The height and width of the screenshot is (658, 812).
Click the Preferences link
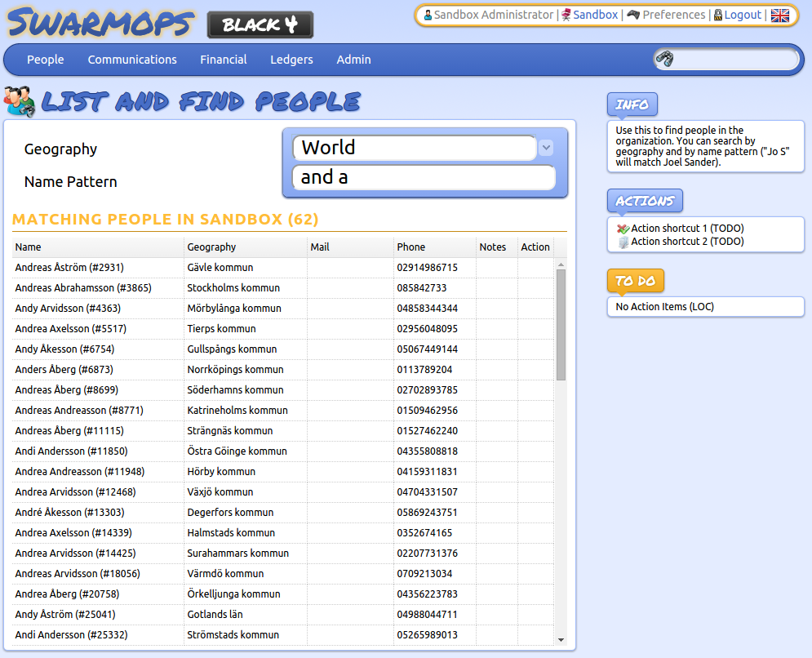674,15
